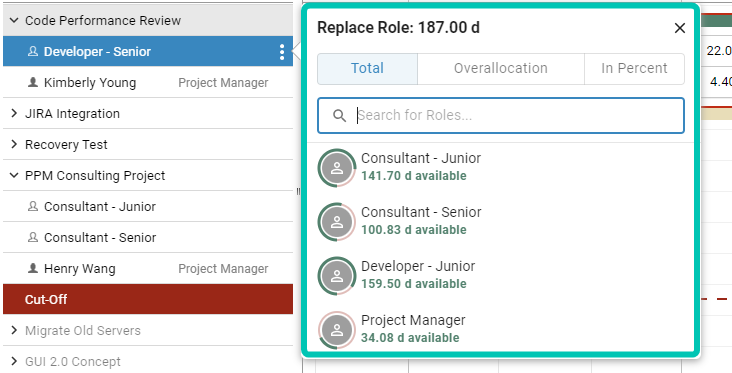732x373 pixels.
Task: Click the Project Manager avatar in the popup
Action: click(337, 330)
